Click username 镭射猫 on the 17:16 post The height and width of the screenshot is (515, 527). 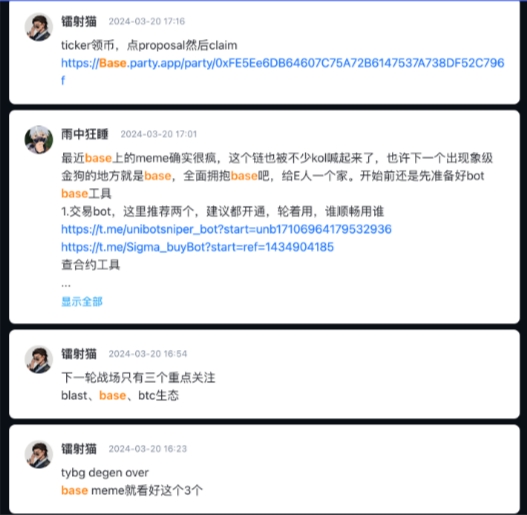[x=79, y=22]
